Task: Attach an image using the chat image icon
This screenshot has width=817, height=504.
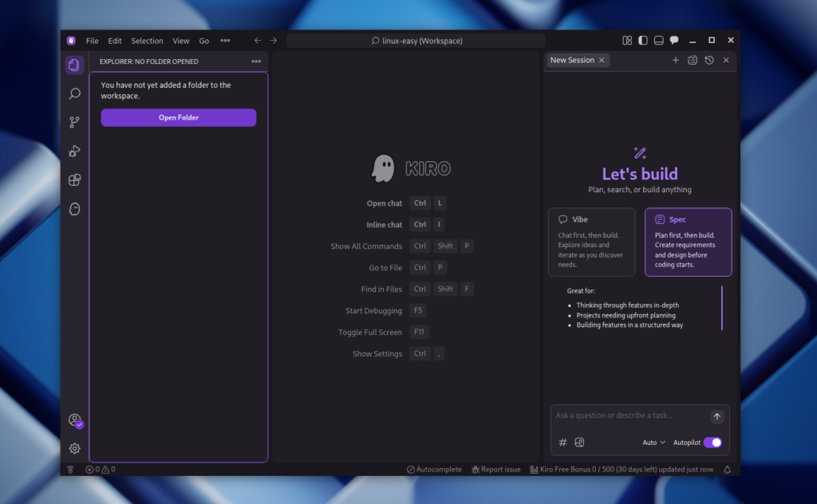Action: pyautogui.click(x=579, y=442)
